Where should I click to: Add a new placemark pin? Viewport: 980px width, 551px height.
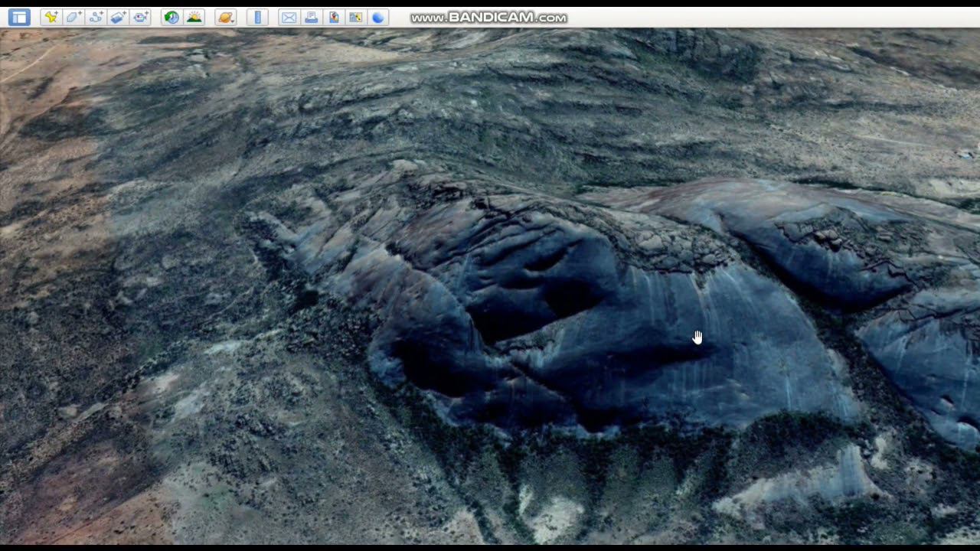point(51,17)
